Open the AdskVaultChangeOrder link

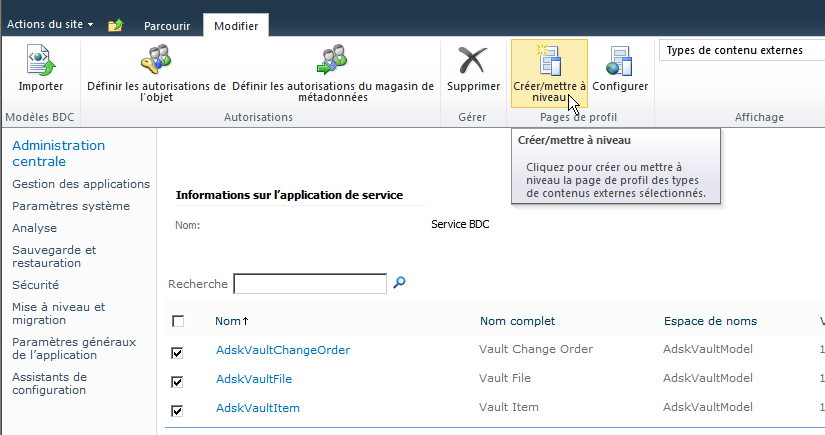tap(283, 350)
